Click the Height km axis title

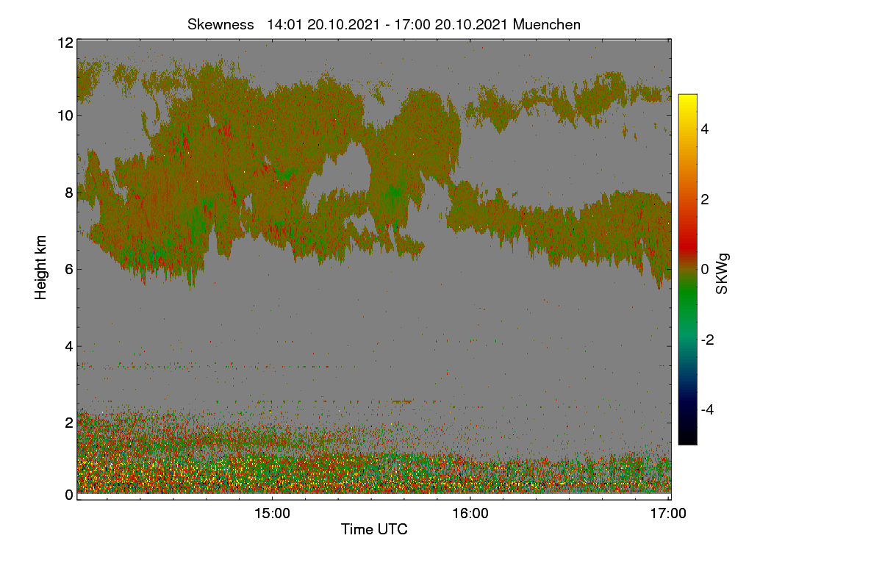click(x=41, y=268)
